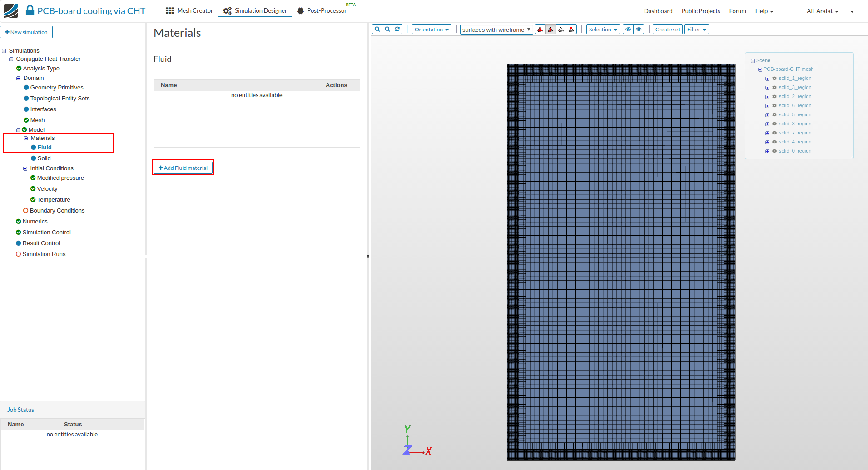Screen dimensions: 868x470
Task: Select the edge picking pyramid icon
Action: (561, 30)
